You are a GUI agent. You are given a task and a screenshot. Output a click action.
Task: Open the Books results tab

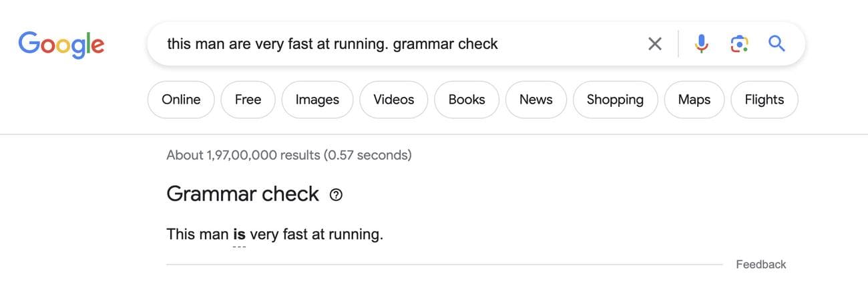(467, 100)
